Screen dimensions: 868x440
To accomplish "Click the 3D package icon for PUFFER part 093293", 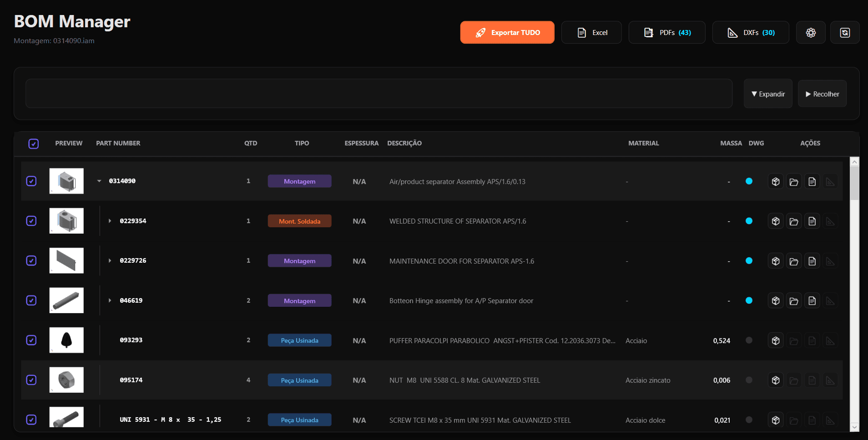I will coord(776,340).
